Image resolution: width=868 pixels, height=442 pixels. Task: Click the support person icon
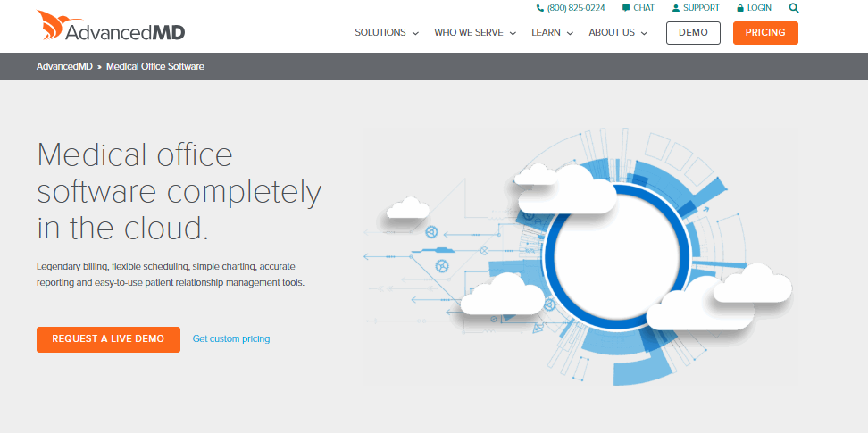click(x=676, y=8)
